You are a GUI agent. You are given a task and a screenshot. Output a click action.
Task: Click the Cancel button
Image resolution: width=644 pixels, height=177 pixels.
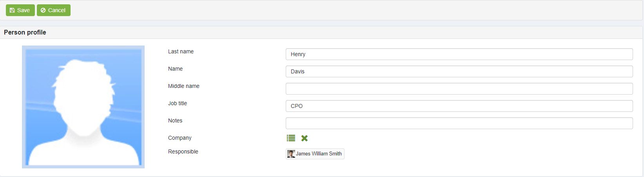(54, 10)
